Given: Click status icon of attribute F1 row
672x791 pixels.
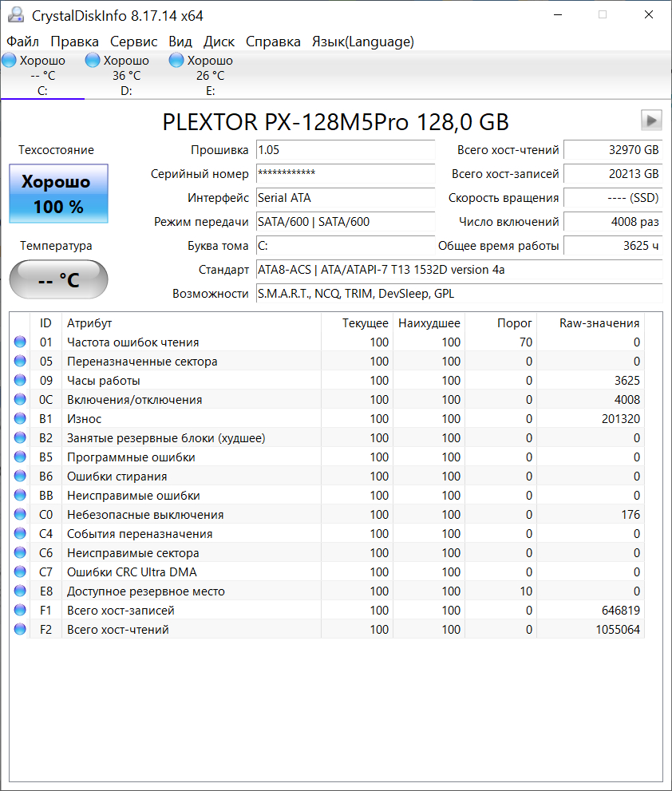Looking at the screenshot, I should [x=20, y=610].
